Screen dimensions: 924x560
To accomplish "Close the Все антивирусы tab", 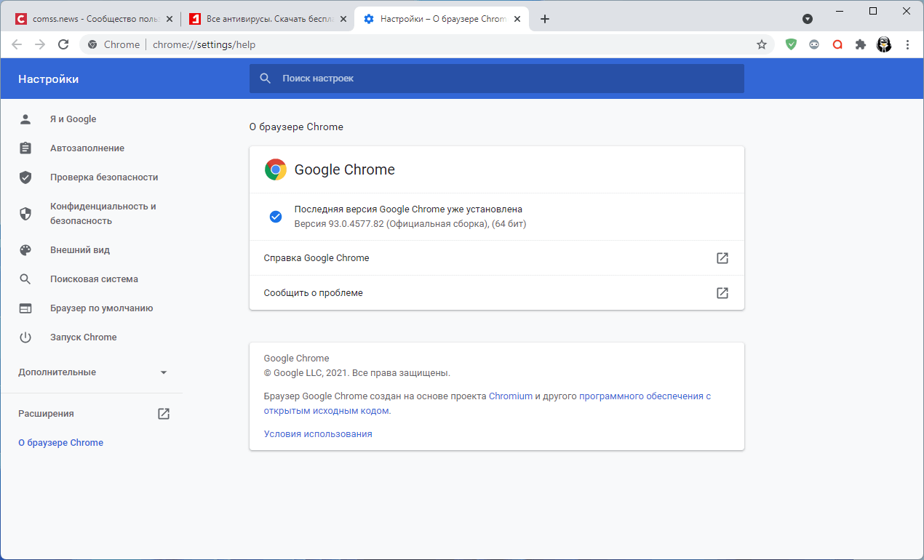I will tap(343, 19).
